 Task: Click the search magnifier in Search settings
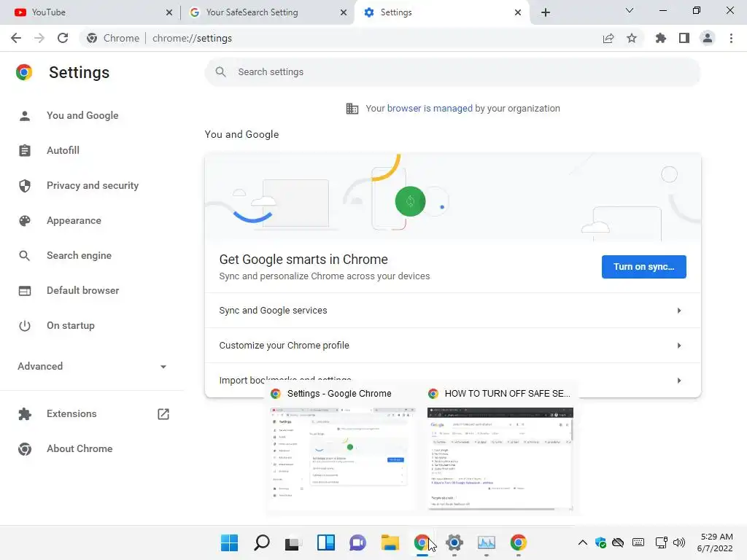(x=220, y=72)
